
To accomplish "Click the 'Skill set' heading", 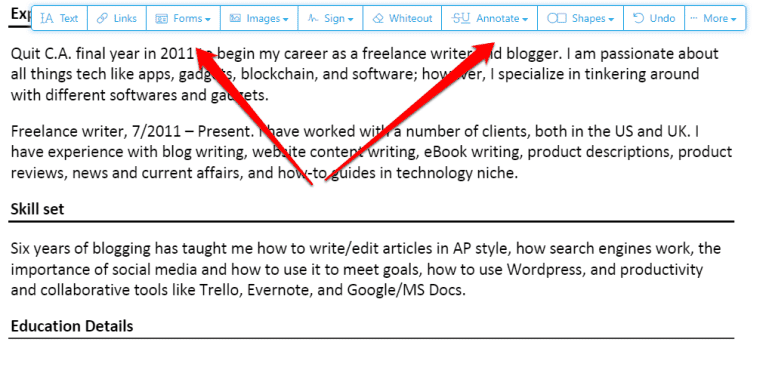I will 37,209.
